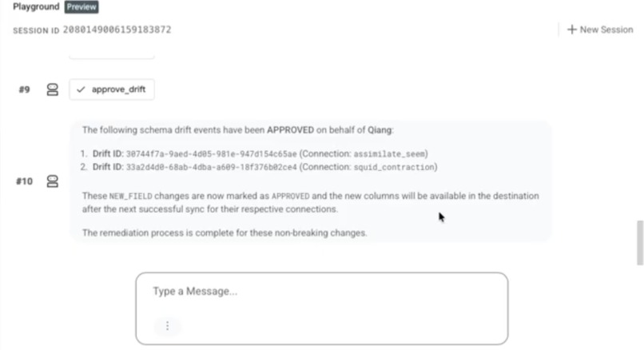This screenshot has height=350, width=644.
Task: Select the session ID number 2080149006159183872
Action: pos(117,30)
